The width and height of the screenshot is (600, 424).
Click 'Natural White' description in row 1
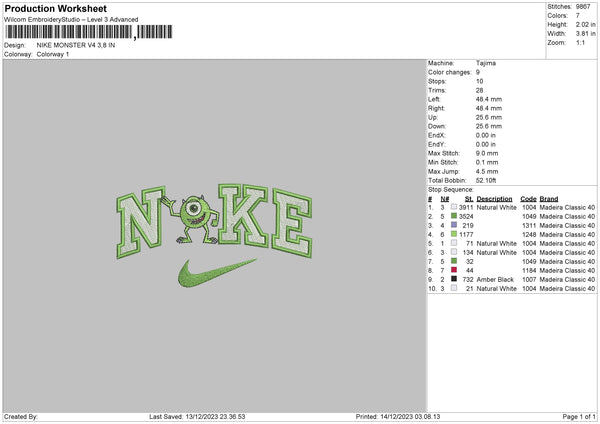[497, 207]
